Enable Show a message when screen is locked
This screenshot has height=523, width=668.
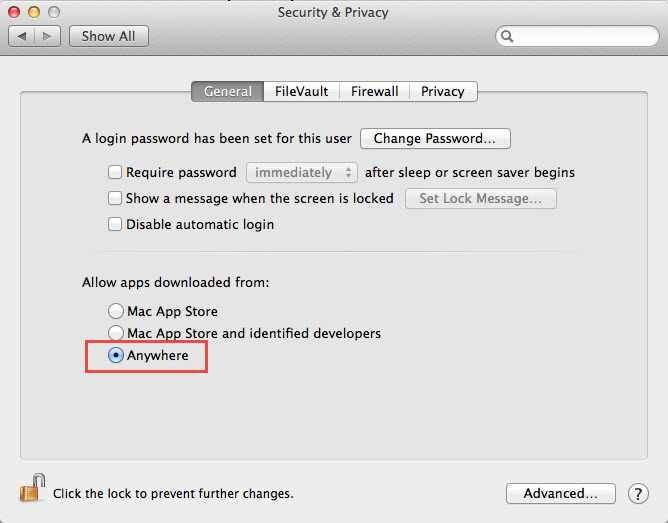pyautogui.click(x=115, y=198)
